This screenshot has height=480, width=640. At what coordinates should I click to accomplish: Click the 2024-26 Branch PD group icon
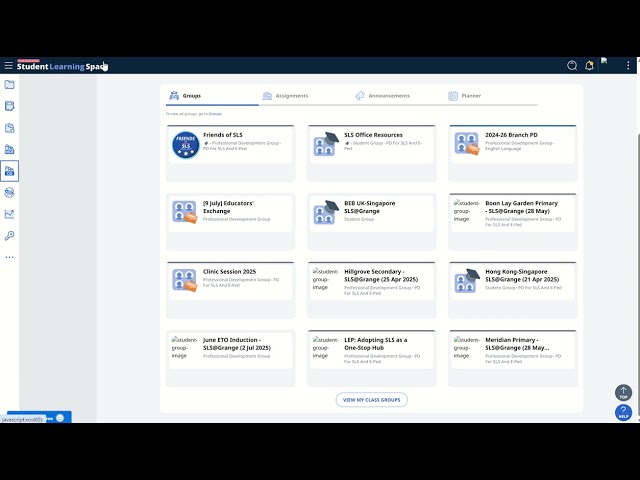tap(467, 144)
